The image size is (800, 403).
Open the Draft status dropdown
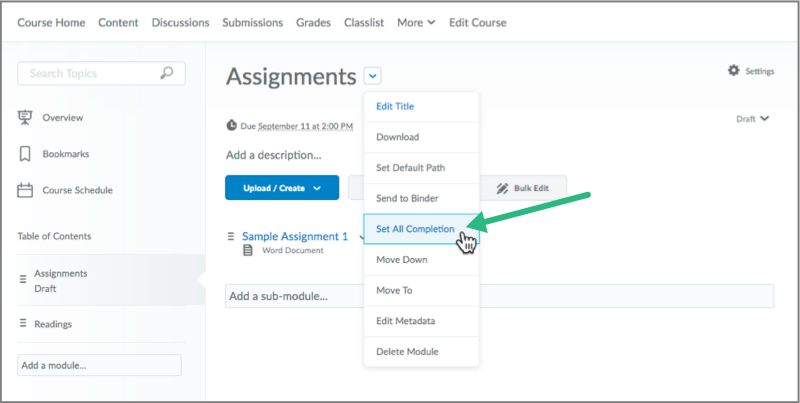(x=752, y=118)
